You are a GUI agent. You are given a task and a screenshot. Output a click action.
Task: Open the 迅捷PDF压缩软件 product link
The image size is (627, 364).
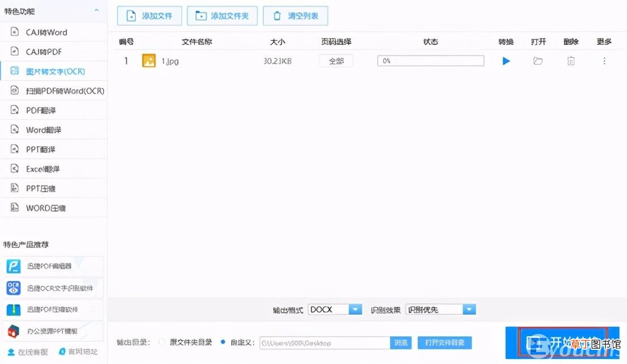click(x=53, y=310)
